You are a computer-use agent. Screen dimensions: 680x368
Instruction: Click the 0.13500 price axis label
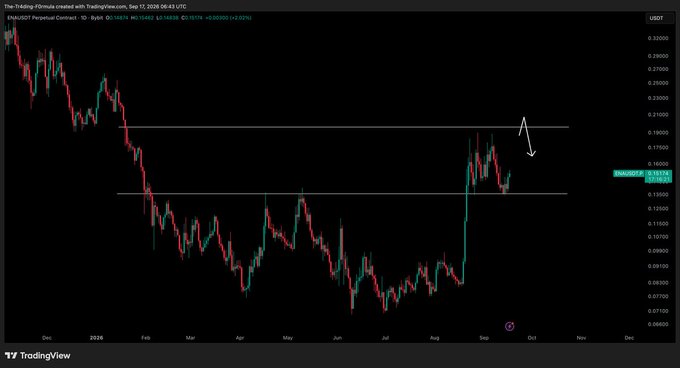658,194
